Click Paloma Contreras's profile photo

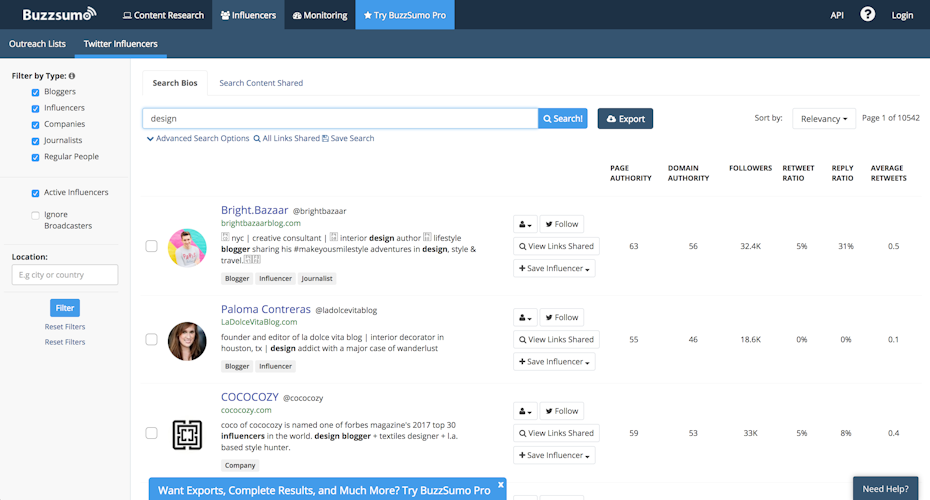tap(187, 340)
